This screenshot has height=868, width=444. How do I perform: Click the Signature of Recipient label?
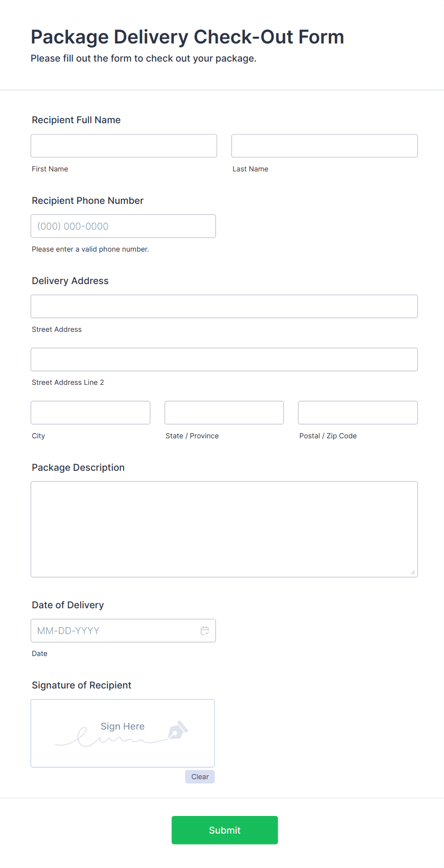[x=82, y=685]
